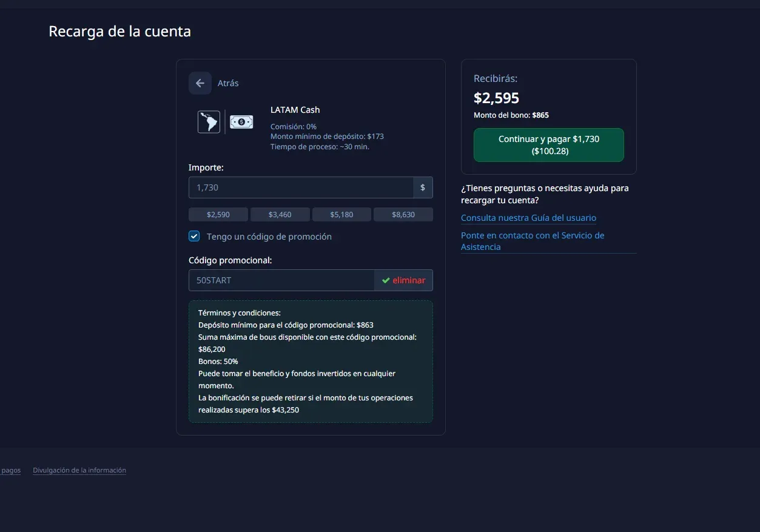Click "Bonos: 50%" line
This screenshot has width=760, height=532.
(218, 362)
